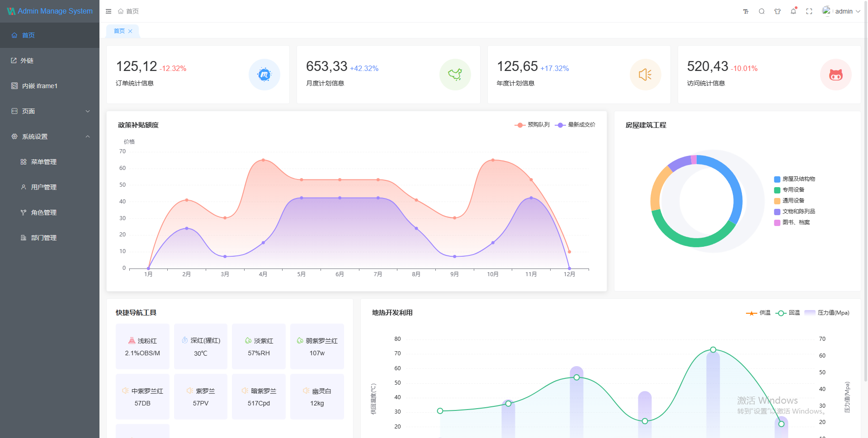868x438 pixels.
Task: Toggle 房屋及结构物 legend item
Action: click(794, 179)
